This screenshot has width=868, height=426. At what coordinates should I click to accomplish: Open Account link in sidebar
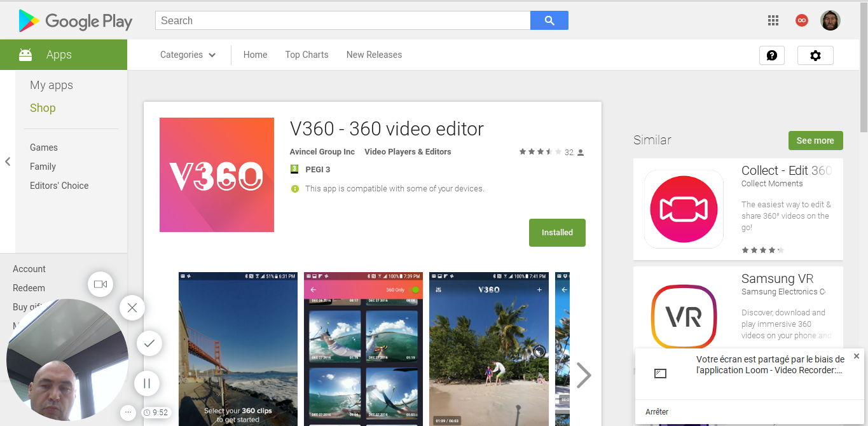point(29,269)
